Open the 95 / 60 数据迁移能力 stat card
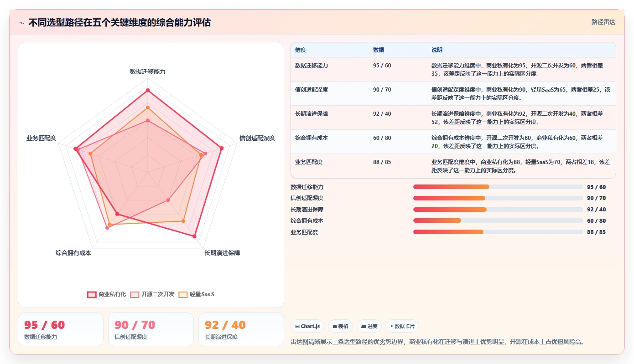634x364 pixels. point(61,329)
